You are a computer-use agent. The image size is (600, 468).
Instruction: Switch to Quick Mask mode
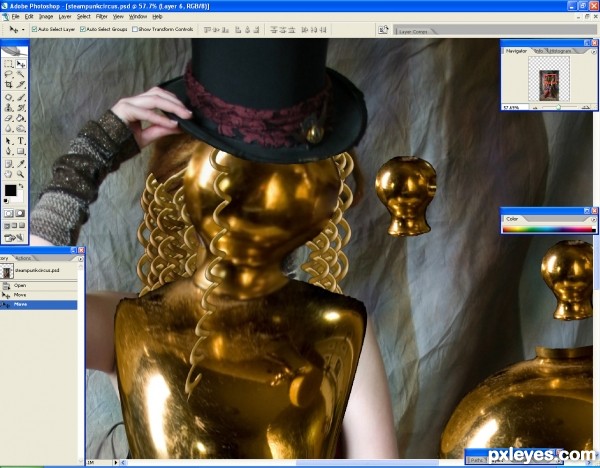pos(21,214)
